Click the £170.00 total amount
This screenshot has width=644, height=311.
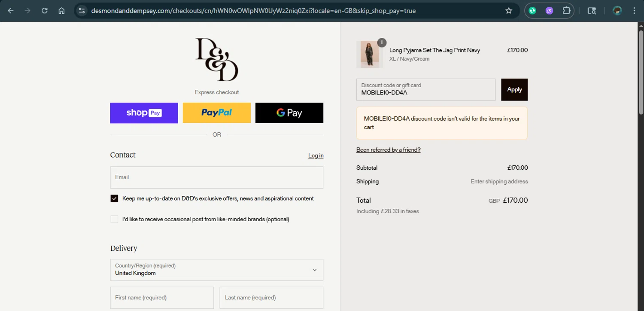515,200
